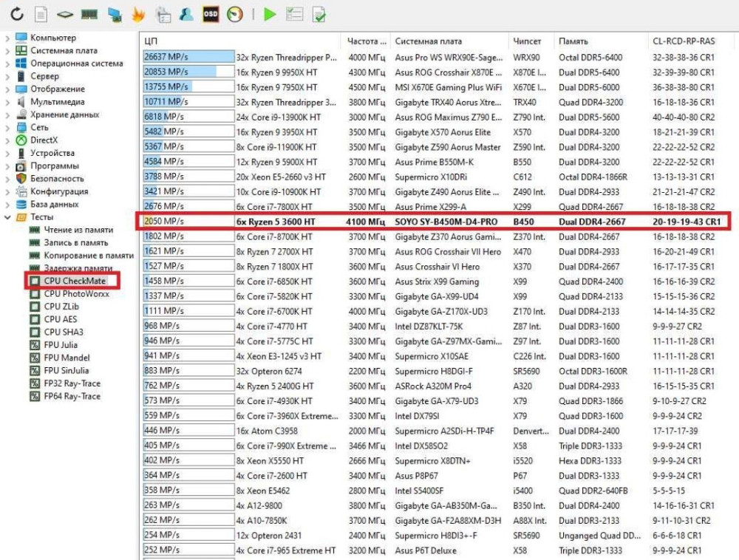Viewport: 739px width, 560px height.
Task: Expand the Системная плата tree arrow
Action: (7, 51)
